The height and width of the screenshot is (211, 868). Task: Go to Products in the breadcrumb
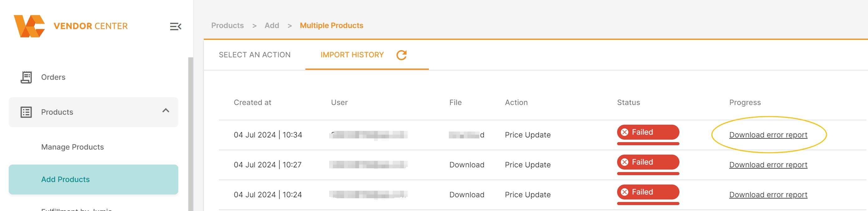point(227,26)
